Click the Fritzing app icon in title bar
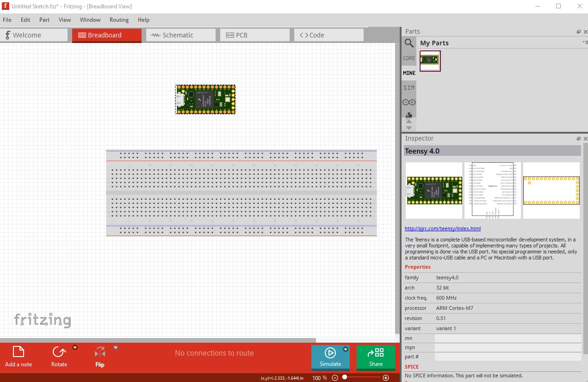Image resolution: width=588 pixels, height=382 pixels. (6, 6)
